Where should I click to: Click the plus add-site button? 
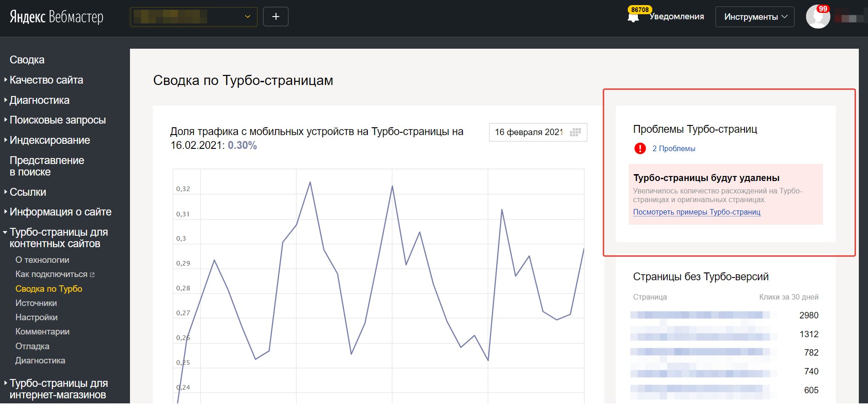pos(276,17)
